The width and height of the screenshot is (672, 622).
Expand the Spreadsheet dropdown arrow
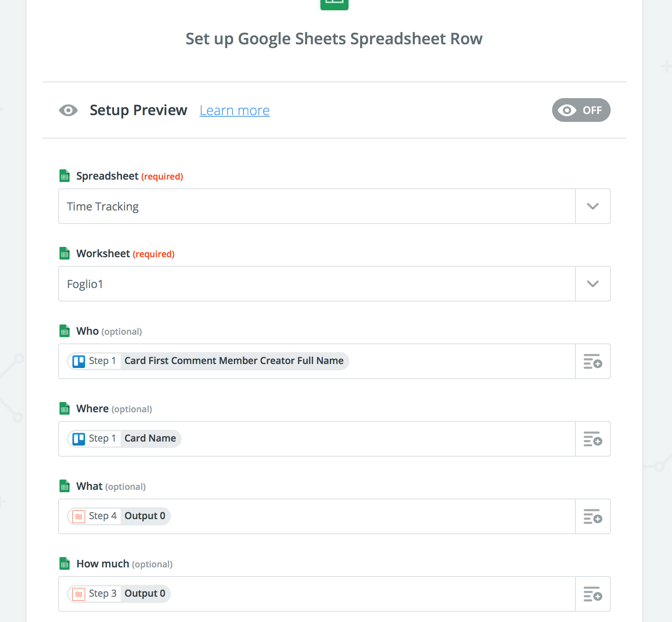592,206
